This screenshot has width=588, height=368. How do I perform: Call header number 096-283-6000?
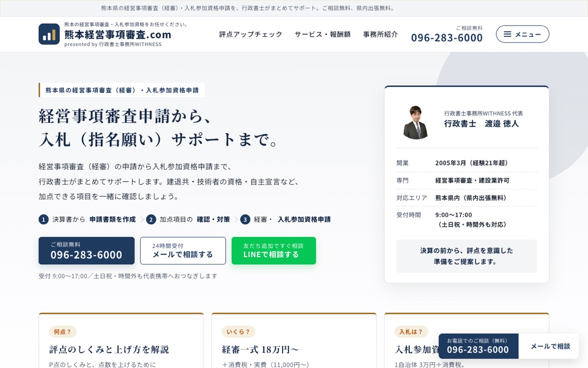[x=447, y=37]
